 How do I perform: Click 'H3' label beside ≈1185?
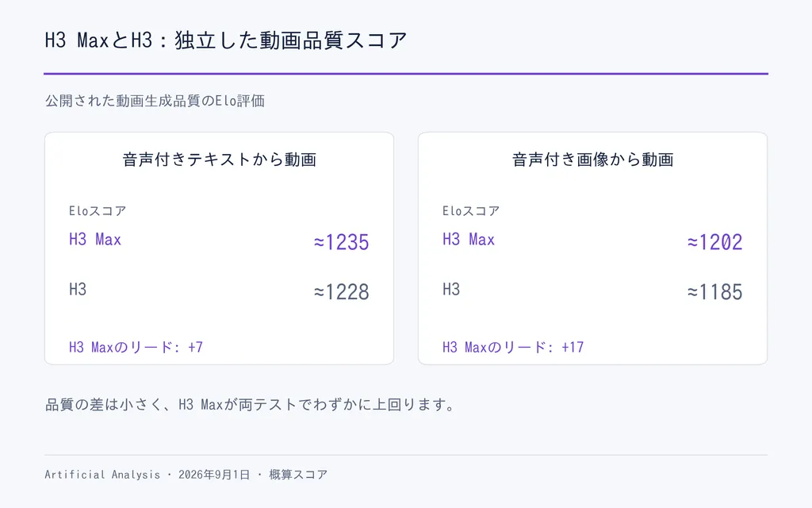(451, 289)
